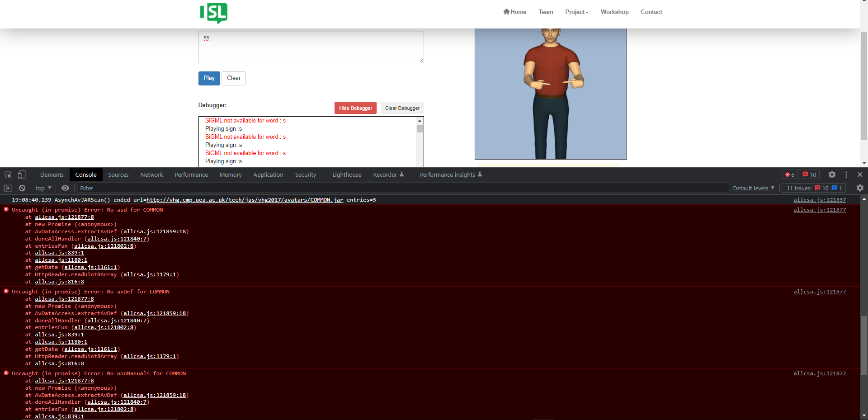
Task: Open the Customize DevTools three-dot menu
Action: tap(846, 175)
